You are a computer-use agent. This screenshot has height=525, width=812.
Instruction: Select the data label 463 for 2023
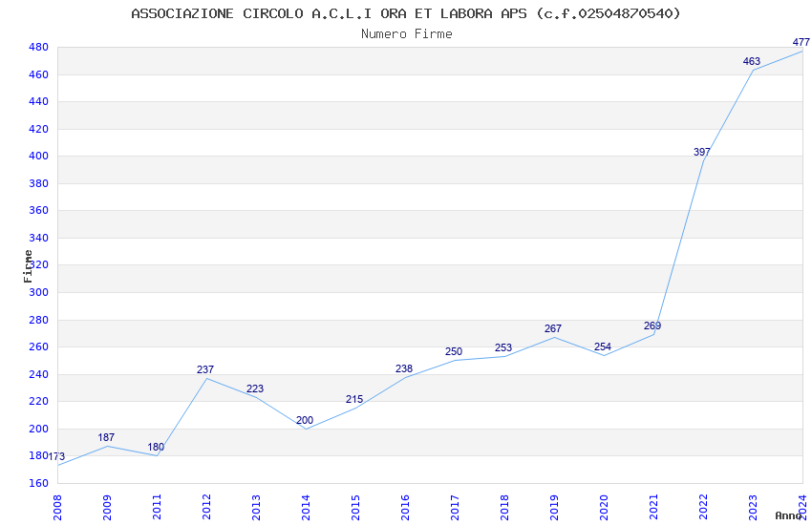753,61
